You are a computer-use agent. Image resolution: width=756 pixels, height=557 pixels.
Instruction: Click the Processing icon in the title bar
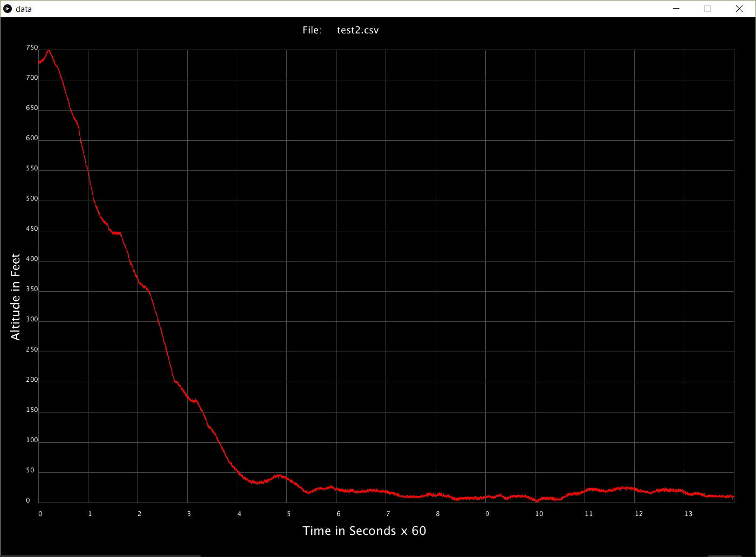coord(8,9)
